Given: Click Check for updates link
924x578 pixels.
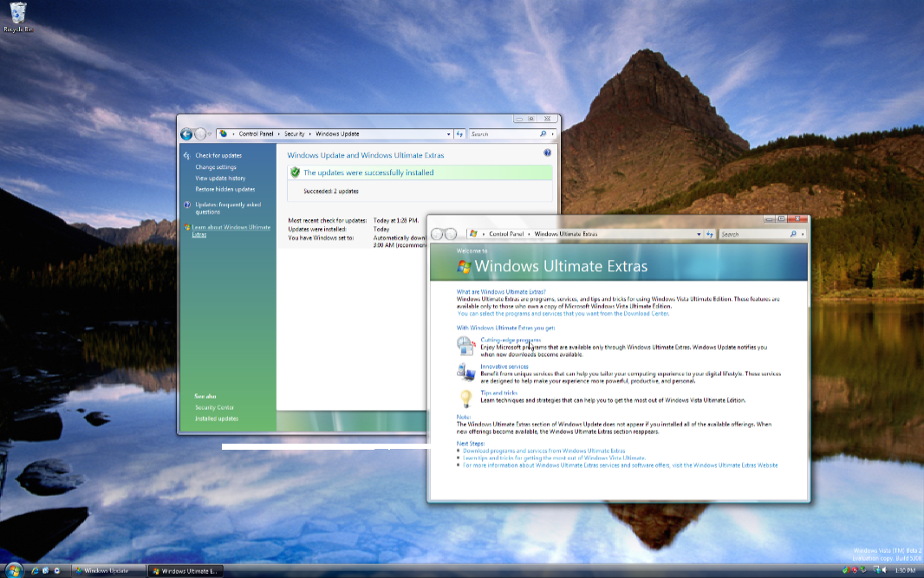Looking at the screenshot, I should [218, 156].
